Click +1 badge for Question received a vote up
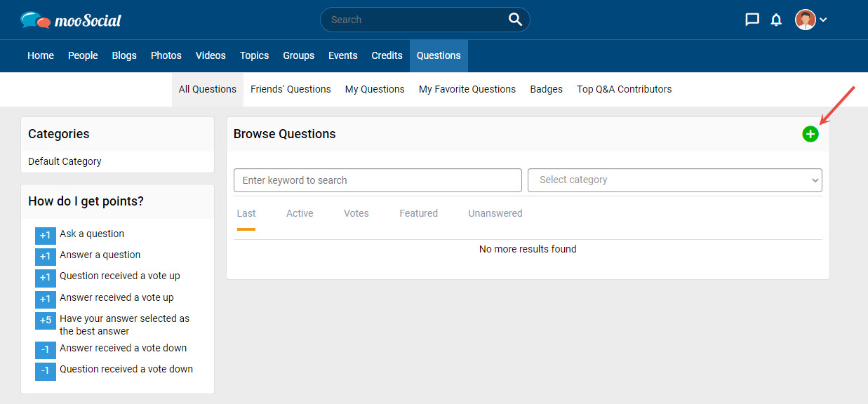Screen dimensions: 868x404 tap(45, 278)
